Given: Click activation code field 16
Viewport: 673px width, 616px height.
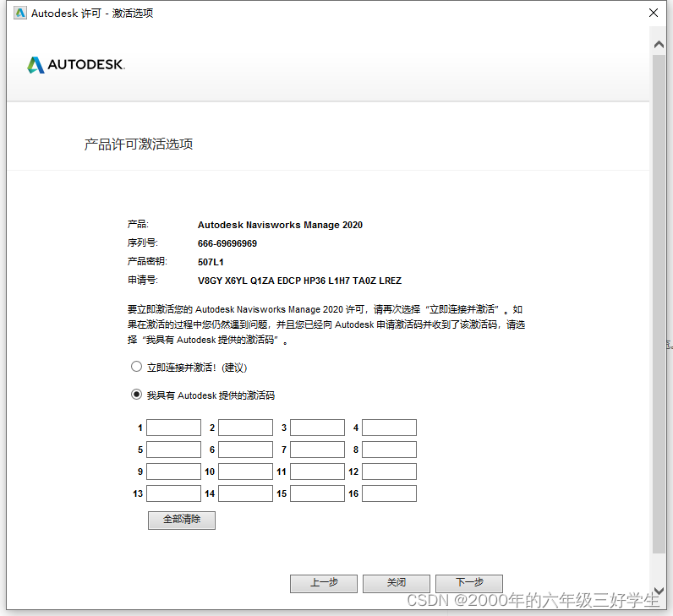Looking at the screenshot, I should click(389, 493).
